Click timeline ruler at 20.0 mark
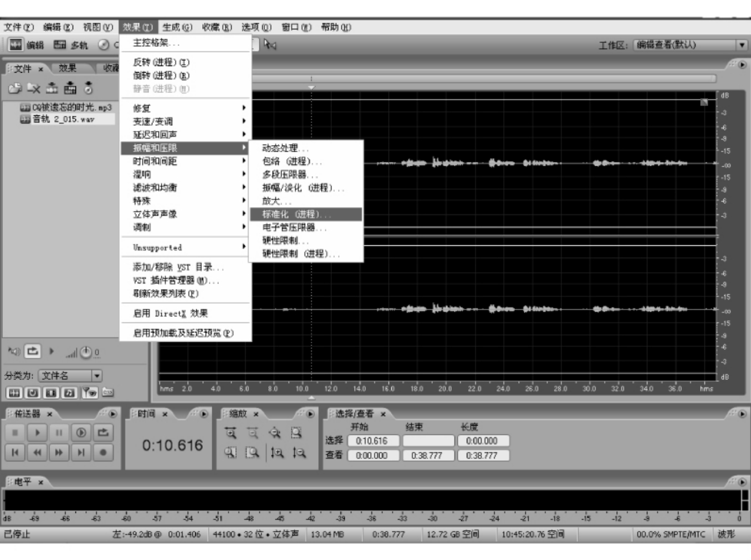Image resolution: width=751 pixels, height=560 pixels. (x=445, y=388)
